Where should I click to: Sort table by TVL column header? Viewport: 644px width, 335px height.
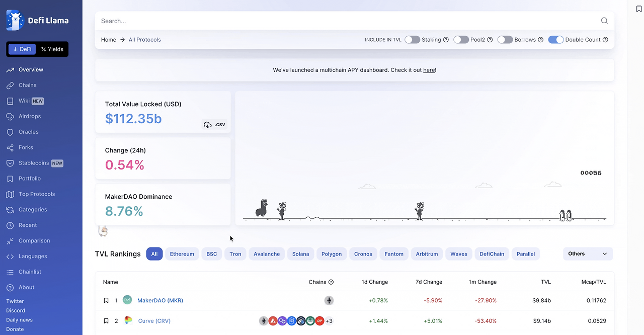click(546, 282)
